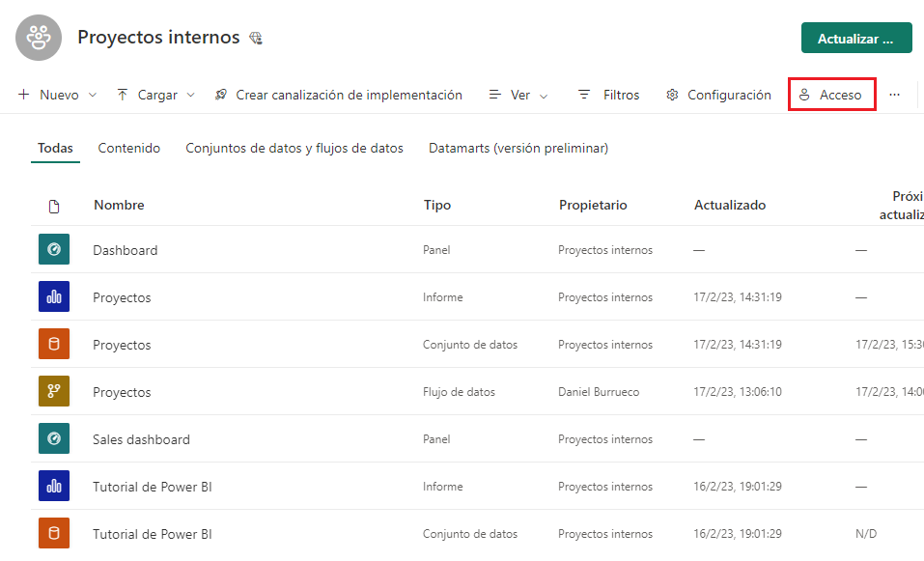Click the Proyectos dataset icon

pos(54,345)
